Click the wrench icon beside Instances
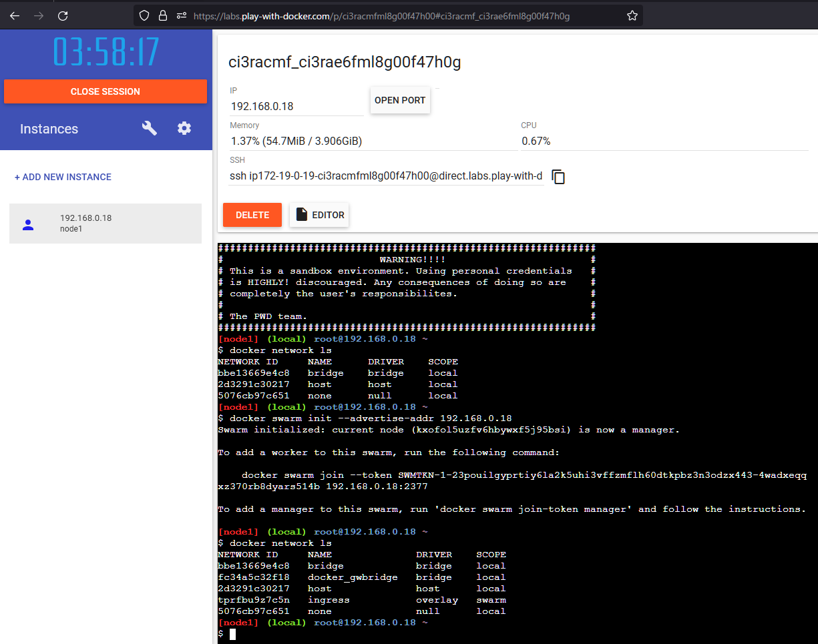This screenshot has height=644, width=818. tap(150, 129)
